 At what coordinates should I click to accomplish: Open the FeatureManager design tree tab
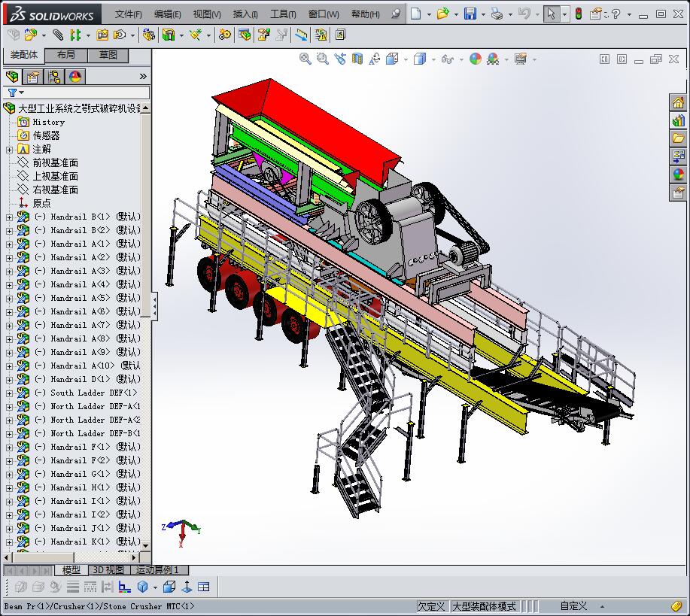click(x=12, y=77)
